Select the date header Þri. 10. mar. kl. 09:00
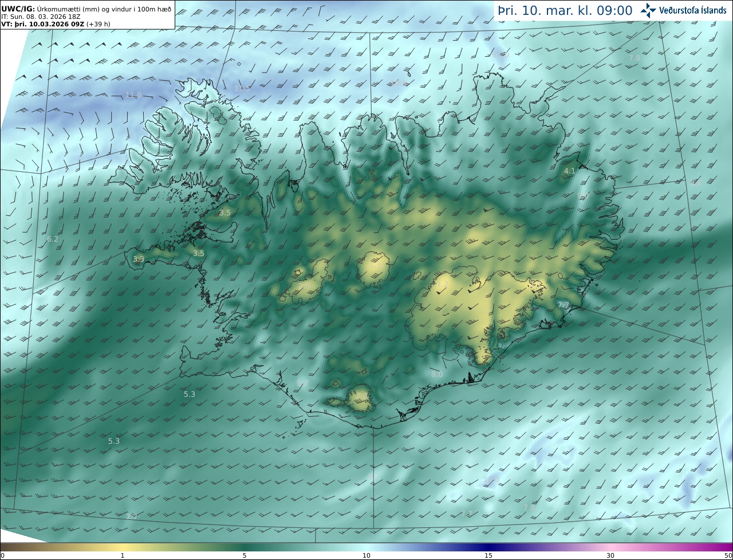Screen dimensions: 733x560 pos(565,10)
